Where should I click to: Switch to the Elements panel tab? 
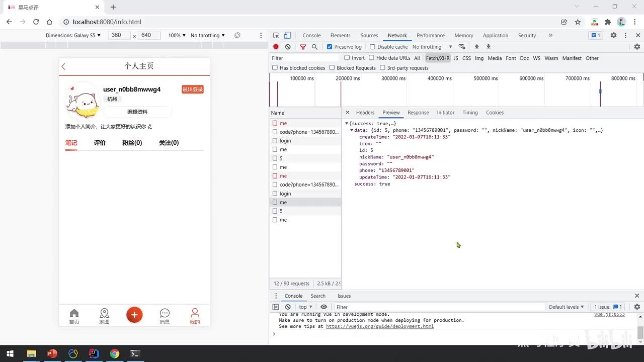click(x=341, y=35)
